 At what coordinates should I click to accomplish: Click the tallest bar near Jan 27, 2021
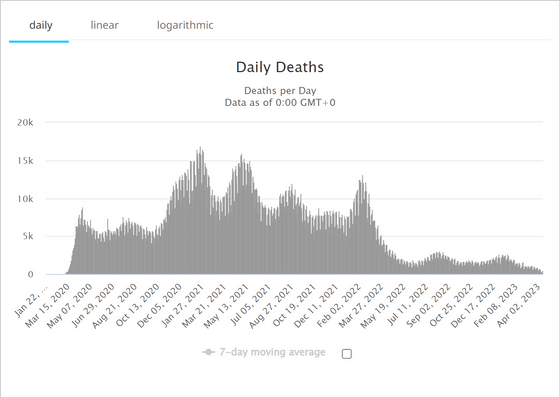tap(200, 211)
